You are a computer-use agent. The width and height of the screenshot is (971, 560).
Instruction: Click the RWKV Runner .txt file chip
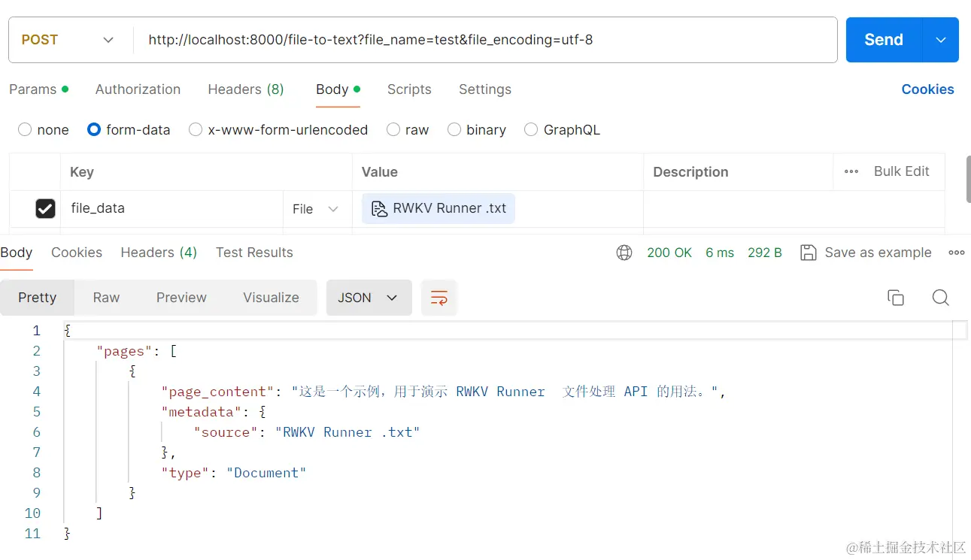[438, 208]
